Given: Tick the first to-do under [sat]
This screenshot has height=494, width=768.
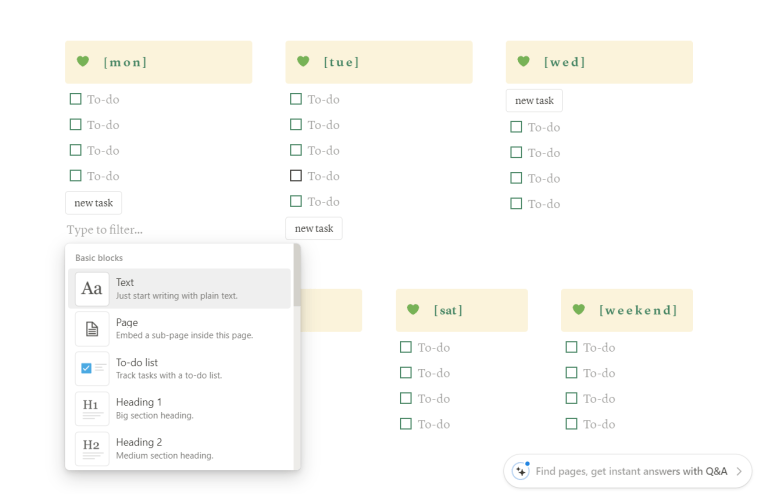Looking at the screenshot, I should [x=406, y=347].
